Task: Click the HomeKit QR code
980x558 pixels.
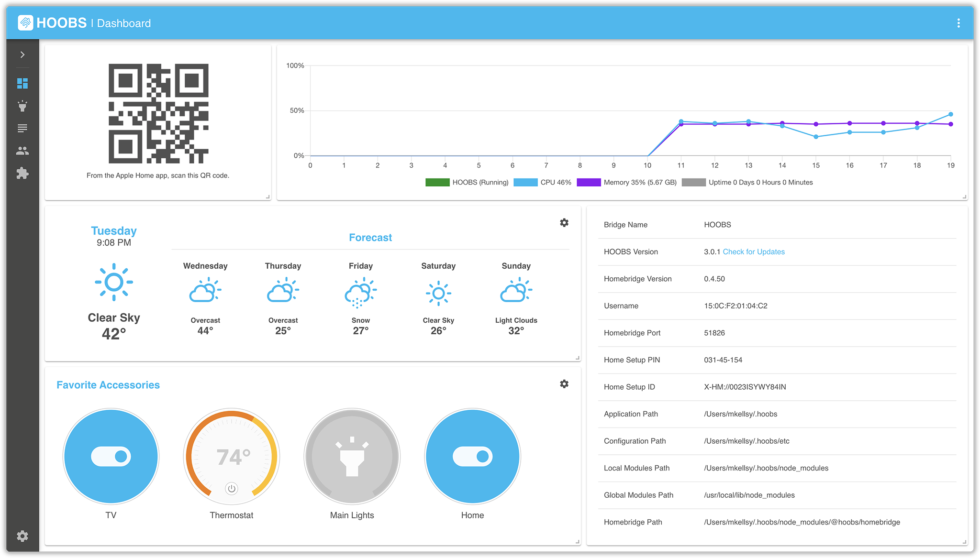Action: [158, 113]
